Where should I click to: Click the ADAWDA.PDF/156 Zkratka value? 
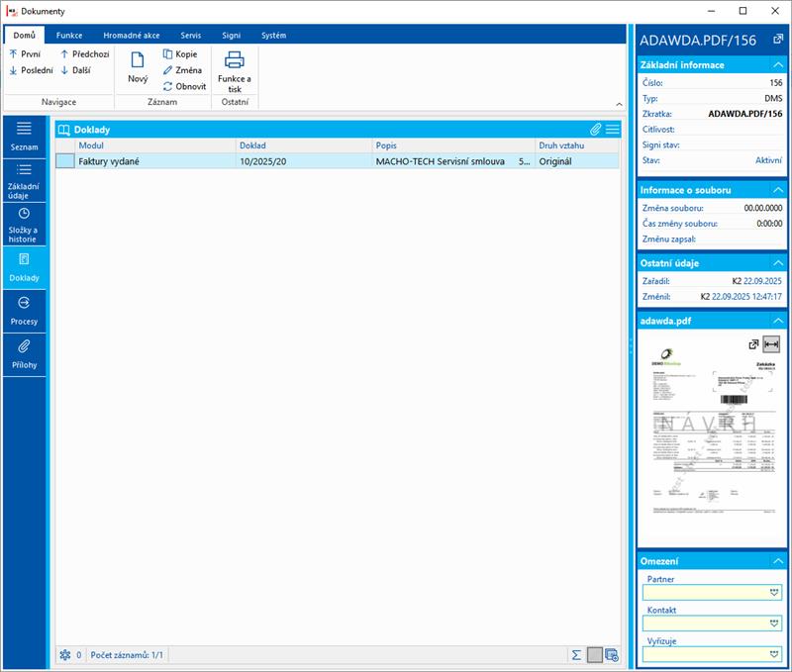tap(745, 114)
